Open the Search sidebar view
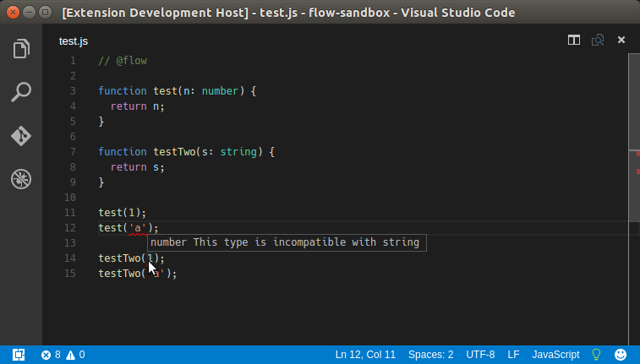The height and width of the screenshot is (364, 640). coord(21,92)
